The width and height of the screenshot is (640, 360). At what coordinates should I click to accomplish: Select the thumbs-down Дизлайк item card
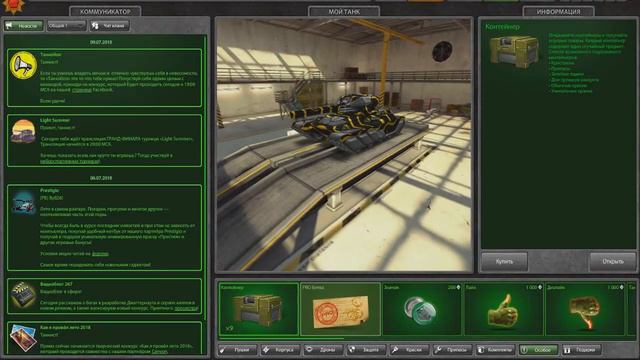pyautogui.click(x=585, y=309)
